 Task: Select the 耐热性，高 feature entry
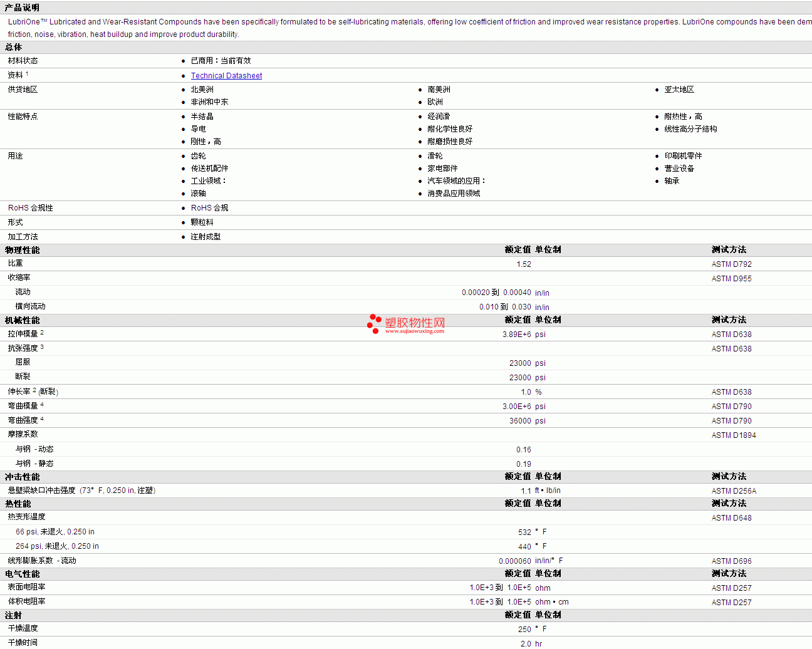pyautogui.click(x=683, y=117)
